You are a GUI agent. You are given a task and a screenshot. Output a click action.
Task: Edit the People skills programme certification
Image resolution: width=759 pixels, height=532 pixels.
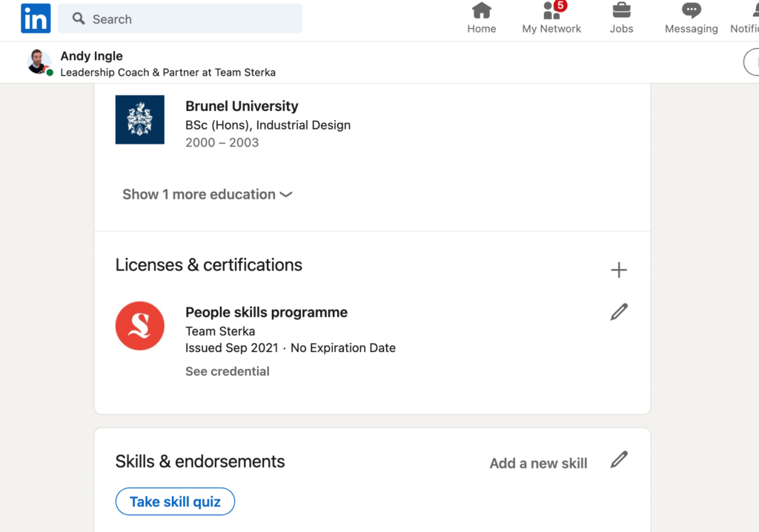(619, 312)
